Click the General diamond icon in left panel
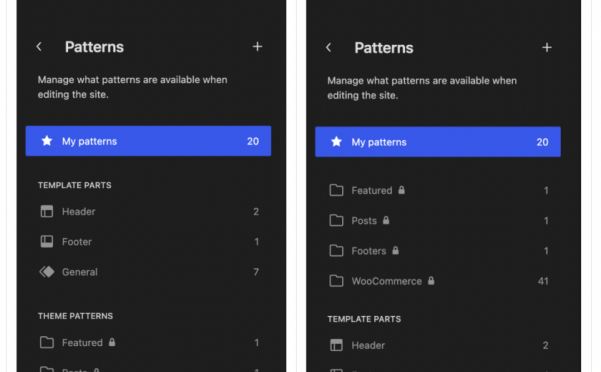 pyautogui.click(x=47, y=272)
